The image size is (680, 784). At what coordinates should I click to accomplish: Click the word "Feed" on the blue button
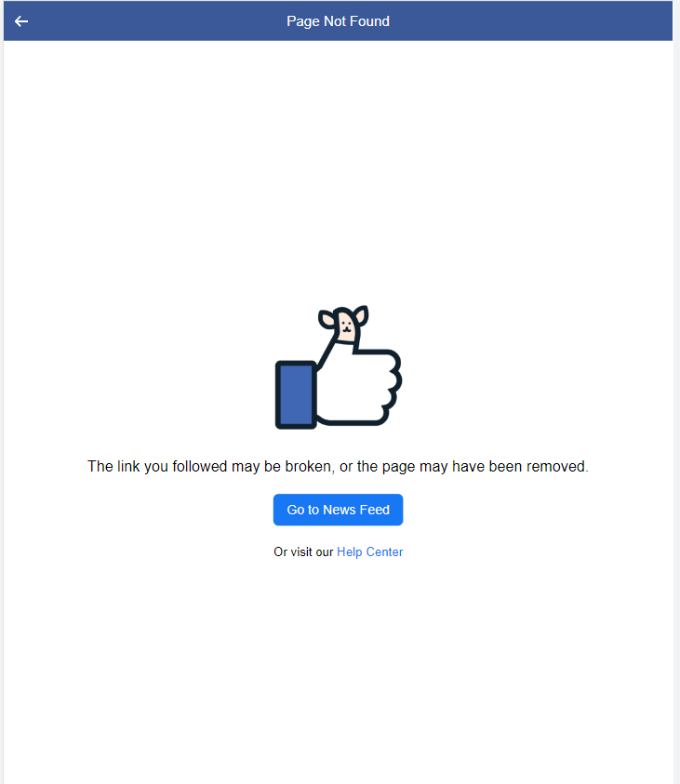coord(375,510)
